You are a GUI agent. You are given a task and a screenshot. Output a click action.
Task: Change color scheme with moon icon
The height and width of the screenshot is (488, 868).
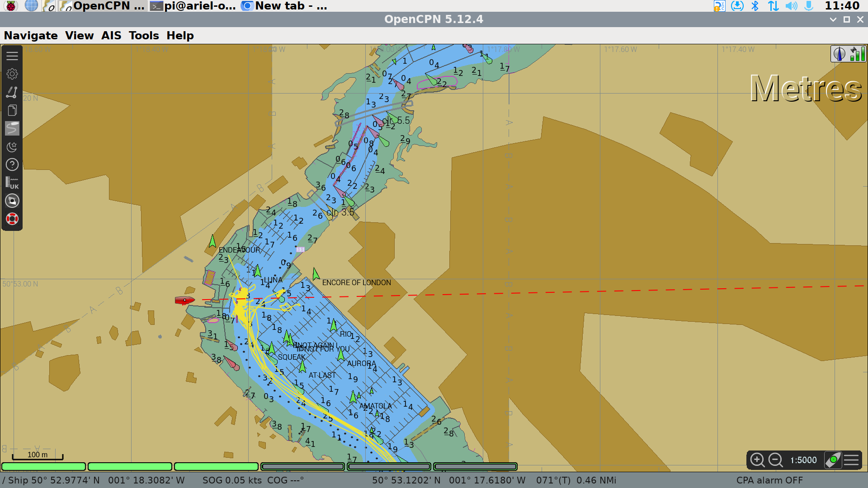[x=12, y=147]
